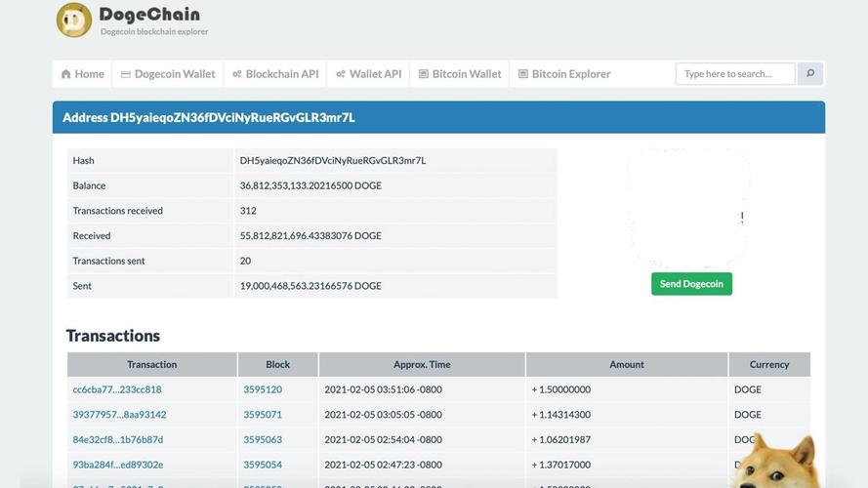The height and width of the screenshot is (488, 868).
Task: Click the amount + 1.06201987
Action: tap(561, 439)
